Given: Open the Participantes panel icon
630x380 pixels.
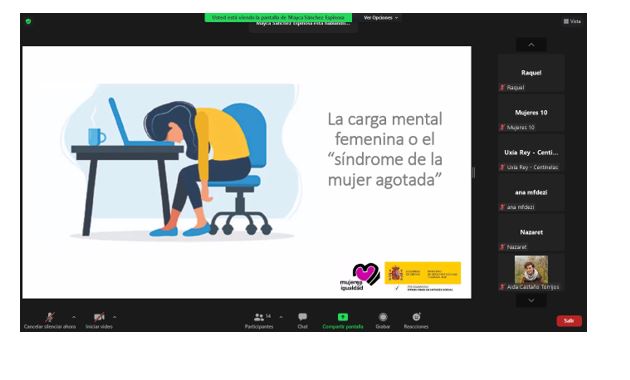Looking at the screenshot, I should click(x=259, y=317).
